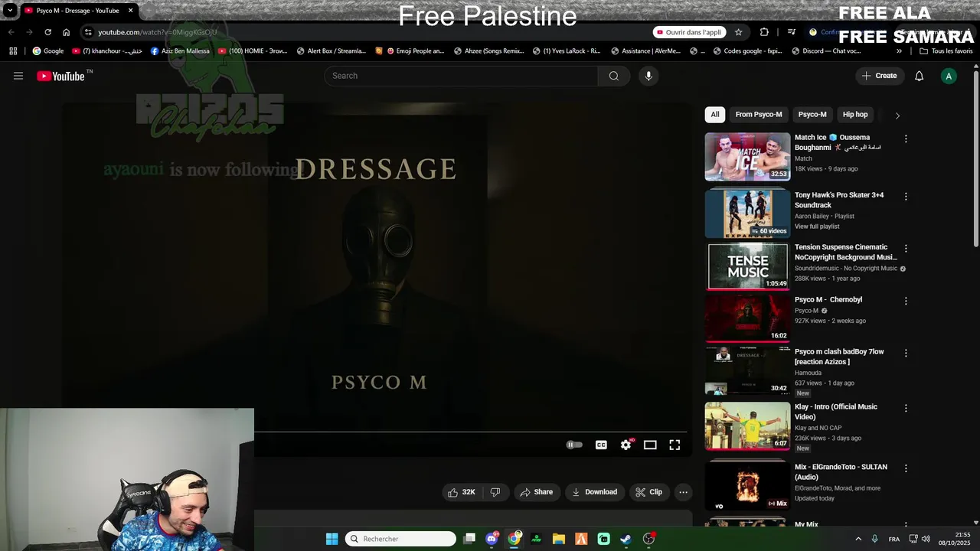980x551 pixels.
Task: Open the TENSE MUSIC video thumbnail
Action: [x=747, y=266]
